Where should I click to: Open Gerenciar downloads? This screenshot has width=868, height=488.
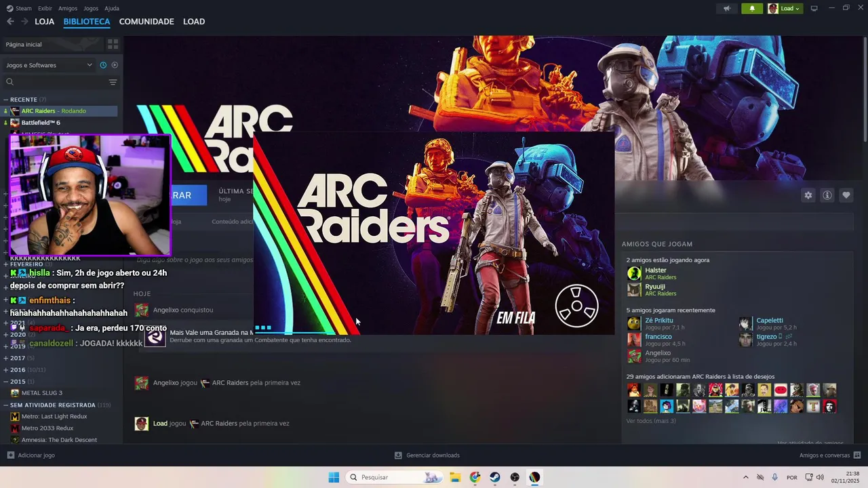click(427, 455)
